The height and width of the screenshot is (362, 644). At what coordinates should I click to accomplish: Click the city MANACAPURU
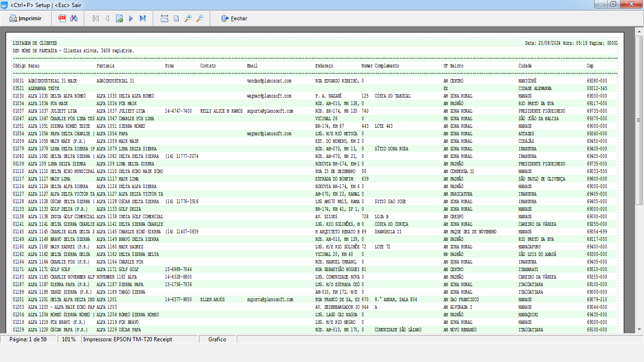530,247
